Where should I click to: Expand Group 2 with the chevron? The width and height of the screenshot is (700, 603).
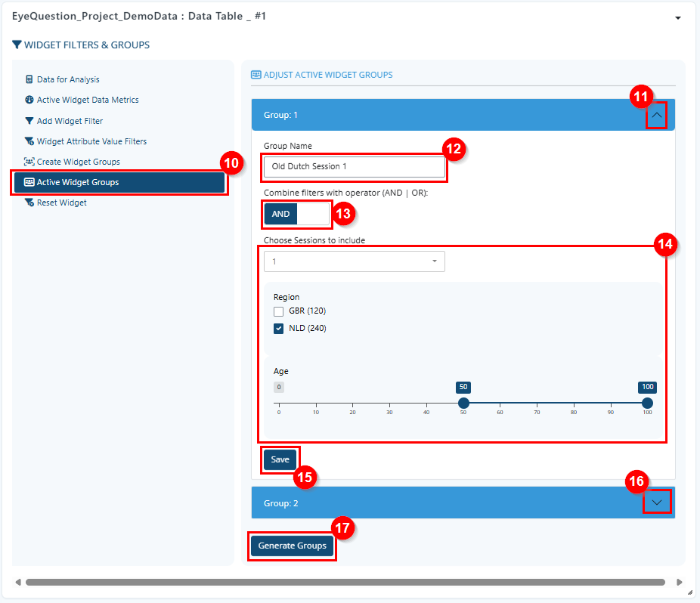click(x=656, y=502)
